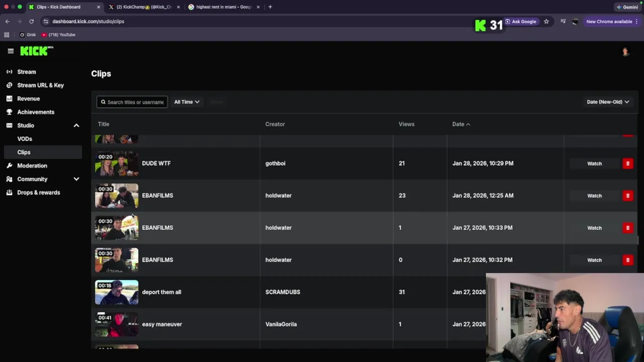The image size is (644, 362).
Task: Open the profile avatar menu
Action: (x=625, y=51)
